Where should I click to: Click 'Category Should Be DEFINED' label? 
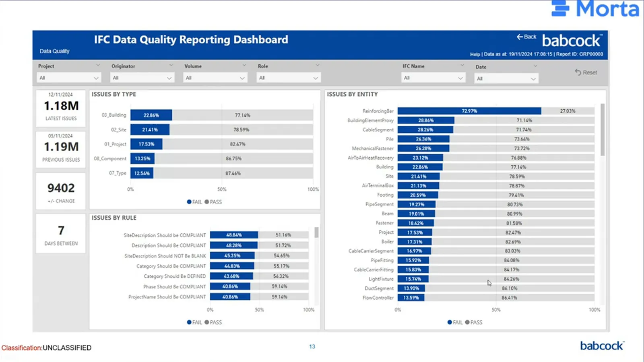[175, 276]
